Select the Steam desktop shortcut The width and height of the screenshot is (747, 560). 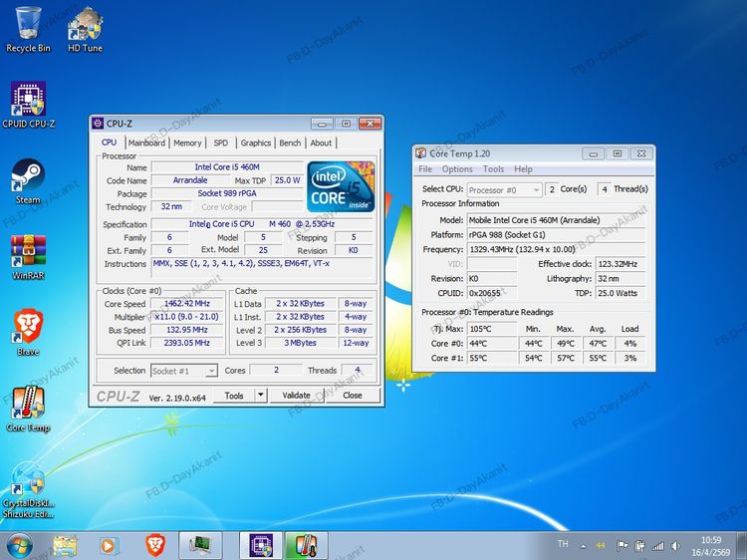pos(28,181)
